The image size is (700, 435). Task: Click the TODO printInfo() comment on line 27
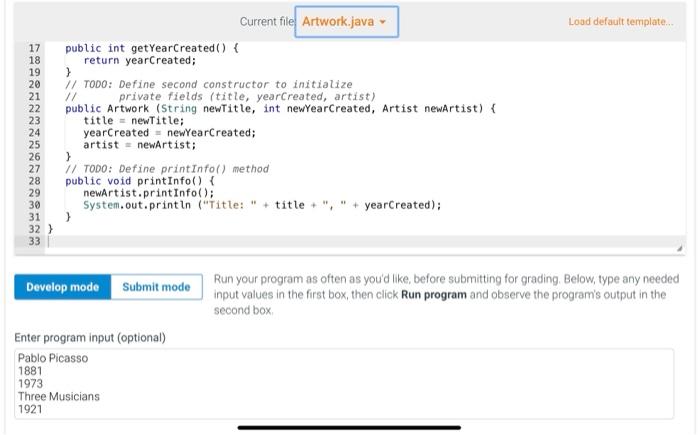click(x=167, y=169)
